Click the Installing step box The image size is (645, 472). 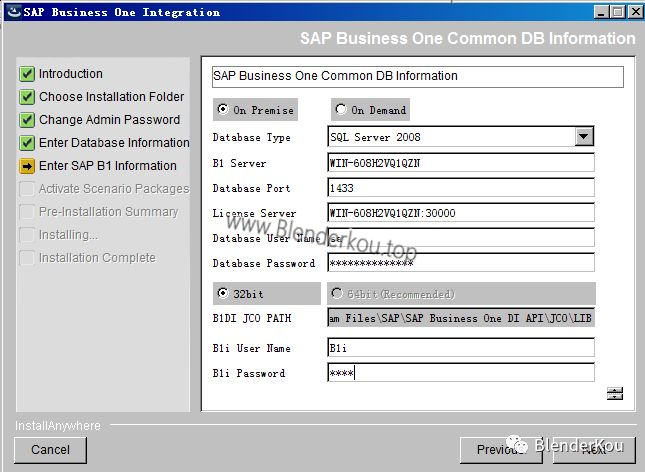27,235
